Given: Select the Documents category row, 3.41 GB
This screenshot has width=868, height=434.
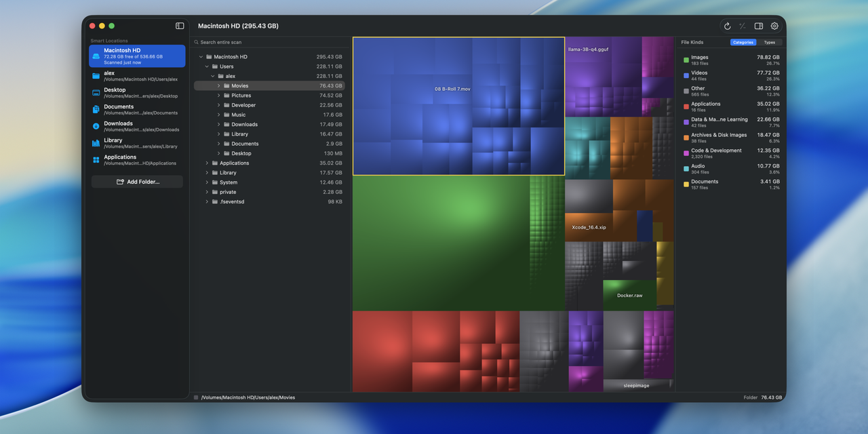Looking at the screenshot, I should [x=732, y=184].
